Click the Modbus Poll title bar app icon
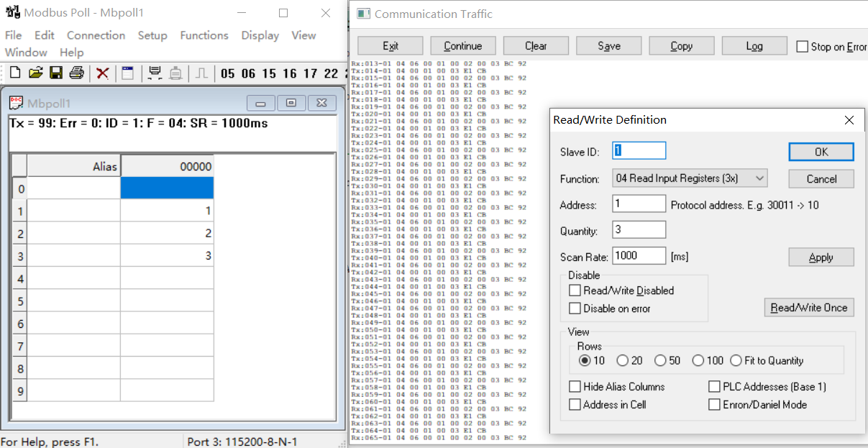Image resolution: width=868 pixels, height=448 pixels. (x=12, y=13)
